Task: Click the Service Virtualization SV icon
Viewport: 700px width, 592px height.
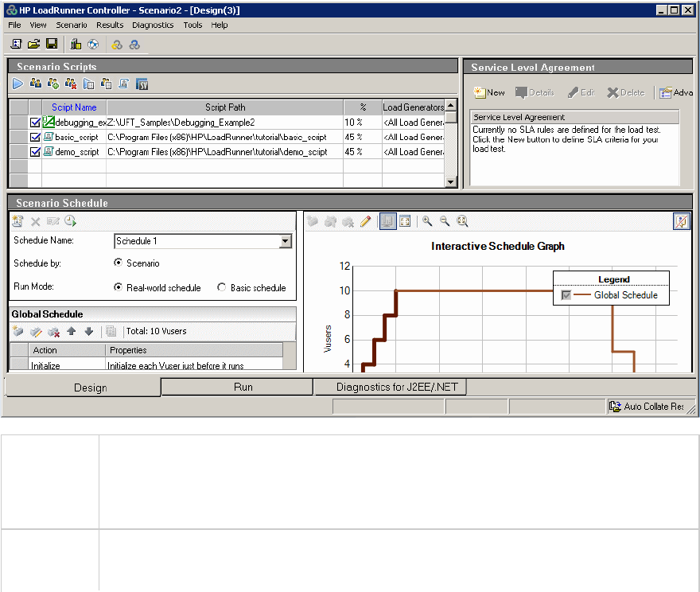Action: tap(142, 84)
